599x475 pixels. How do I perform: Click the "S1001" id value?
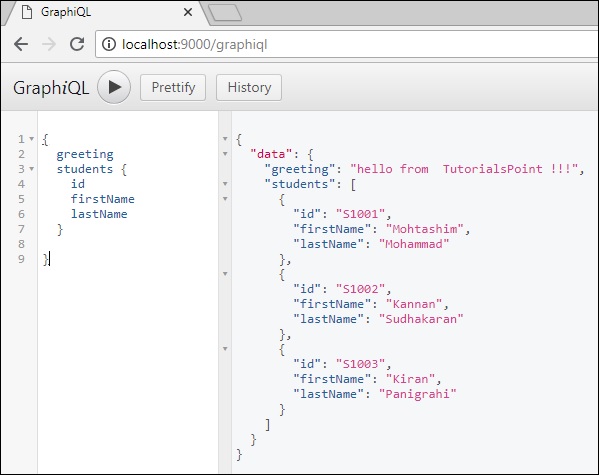360,214
